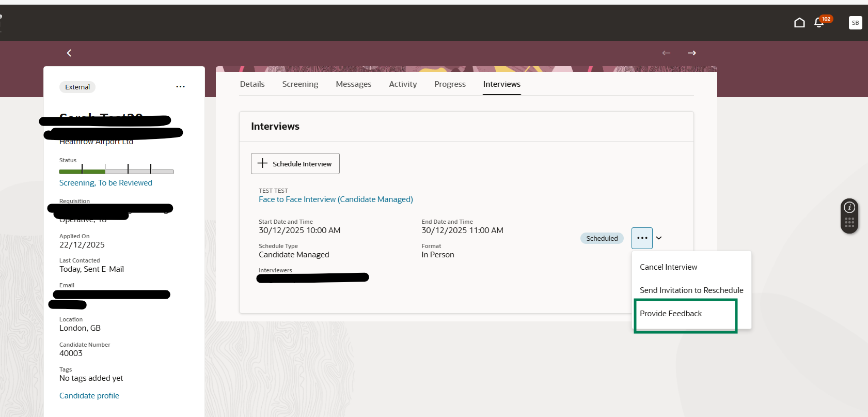Screen dimensions: 868x417
Task: Choose Provide Feedback menu option
Action: point(671,314)
